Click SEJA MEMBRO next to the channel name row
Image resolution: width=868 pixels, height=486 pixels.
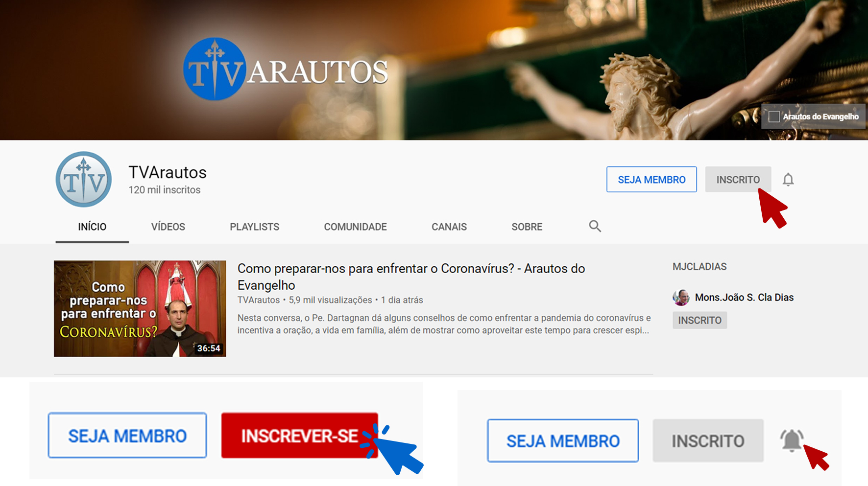coord(651,180)
